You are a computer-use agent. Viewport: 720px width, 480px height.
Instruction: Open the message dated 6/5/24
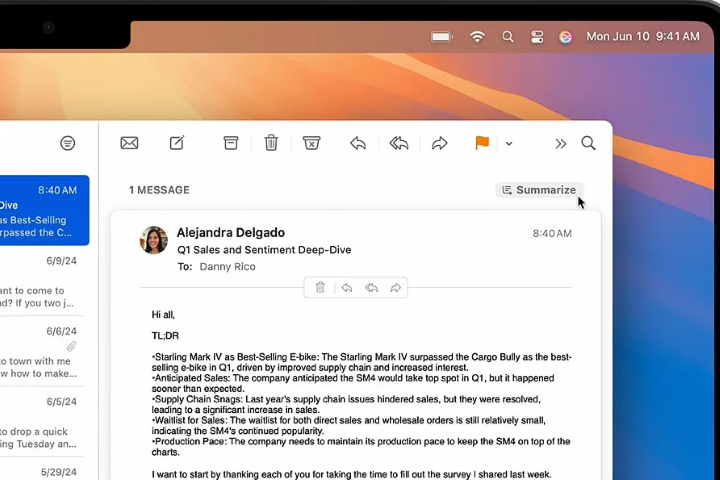pyautogui.click(x=42, y=423)
